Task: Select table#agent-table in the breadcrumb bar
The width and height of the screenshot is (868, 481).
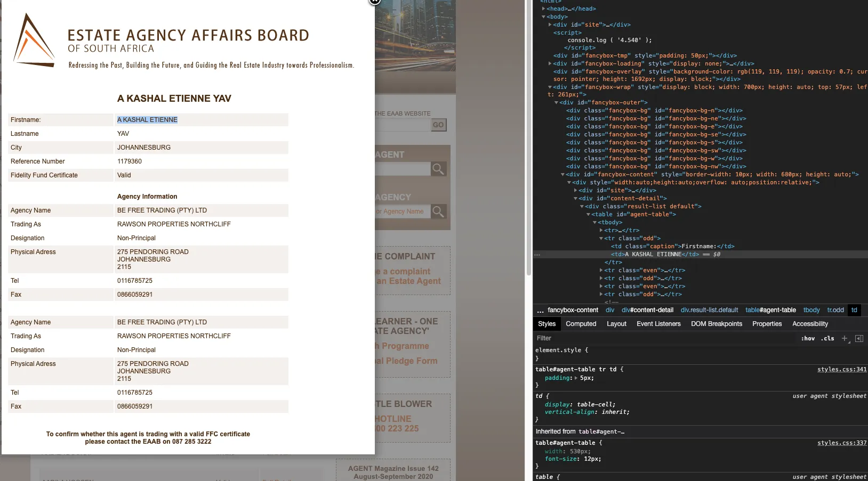Action: point(770,310)
